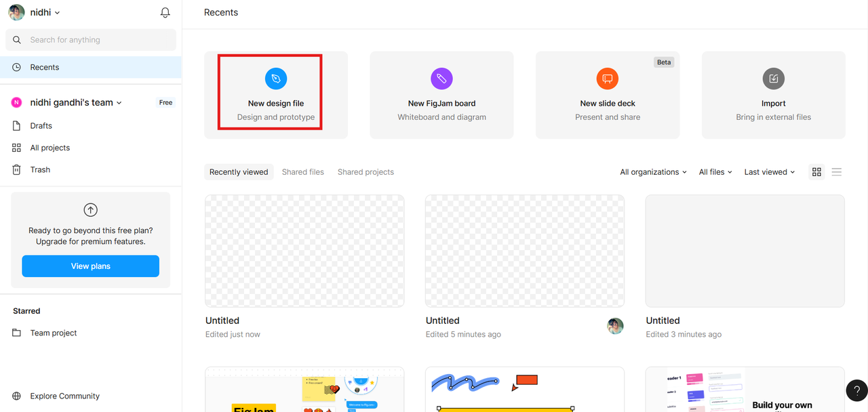Click the Drafts file icon
868x412 pixels.
tap(17, 125)
